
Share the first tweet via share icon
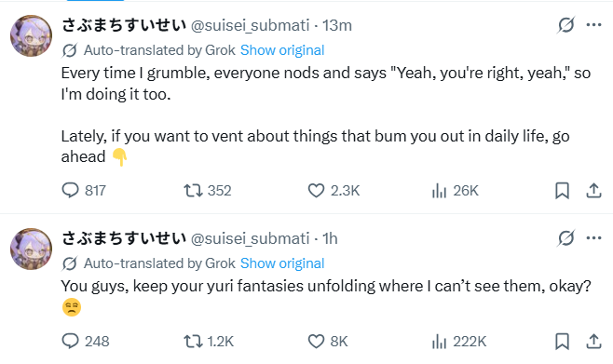(593, 191)
